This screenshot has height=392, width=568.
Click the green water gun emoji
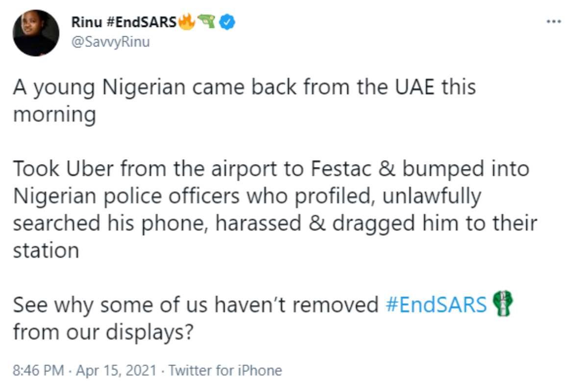coord(207,22)
